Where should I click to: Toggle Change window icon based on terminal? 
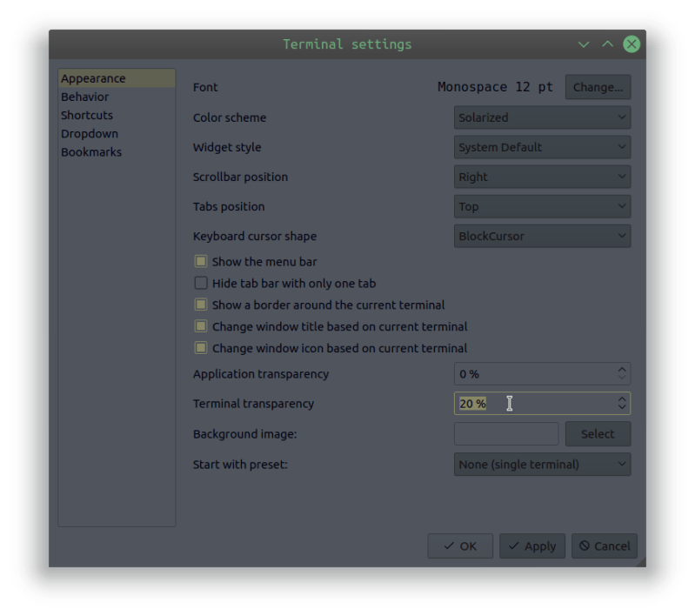point(201,348)
